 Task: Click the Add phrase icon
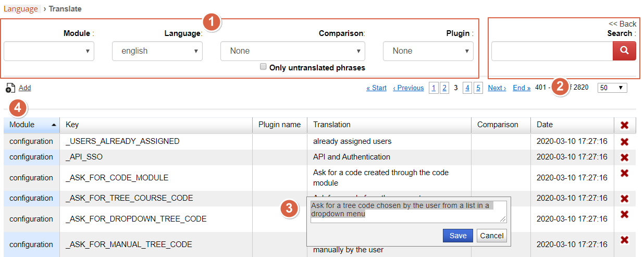[x=10, y=89]
